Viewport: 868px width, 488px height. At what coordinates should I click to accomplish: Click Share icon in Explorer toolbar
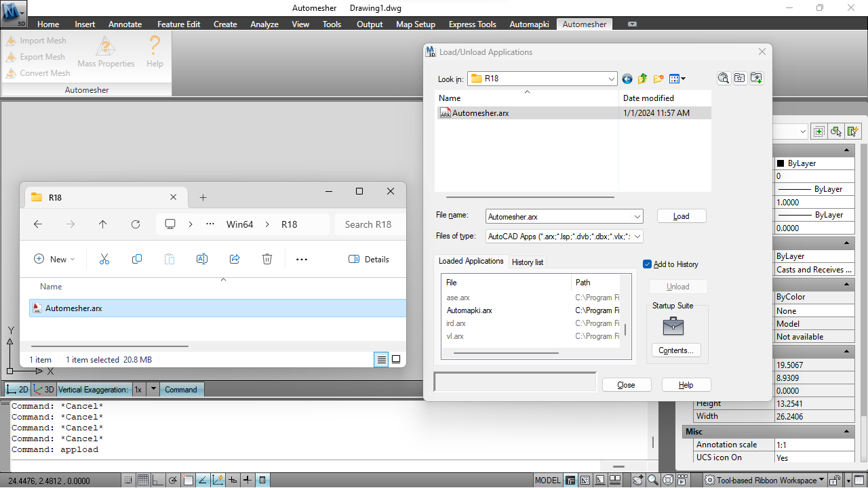tap(235, 259)
